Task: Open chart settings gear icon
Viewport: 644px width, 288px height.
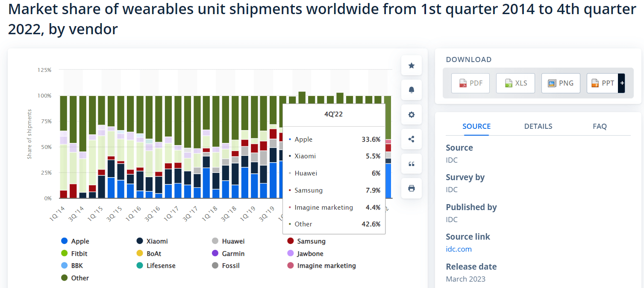Action: point(412,115)
